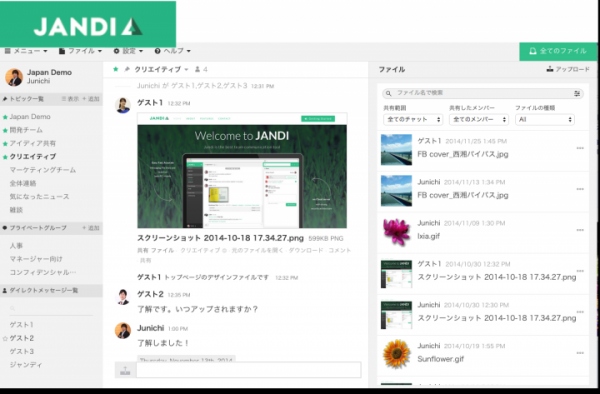Toggle star on the アイディア共有 topic
Image resolution: width=600 pixels, height=394 pixels.
(x=5, y=144)
